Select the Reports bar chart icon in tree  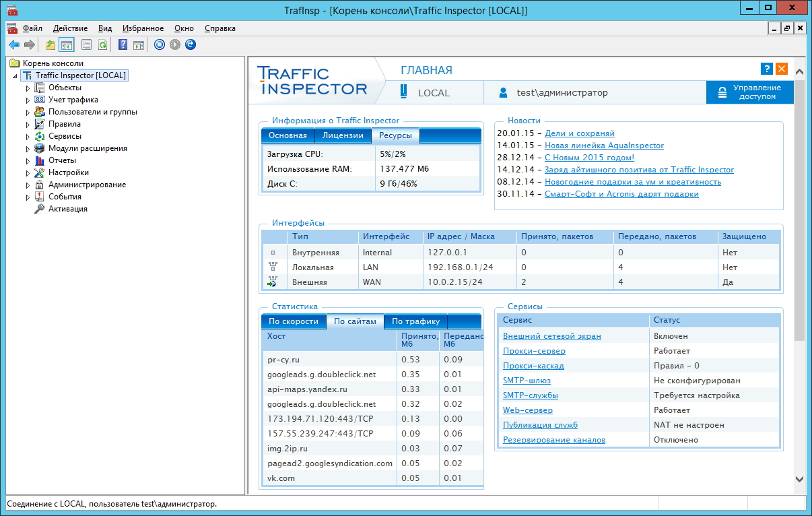[x=40, y=160]
